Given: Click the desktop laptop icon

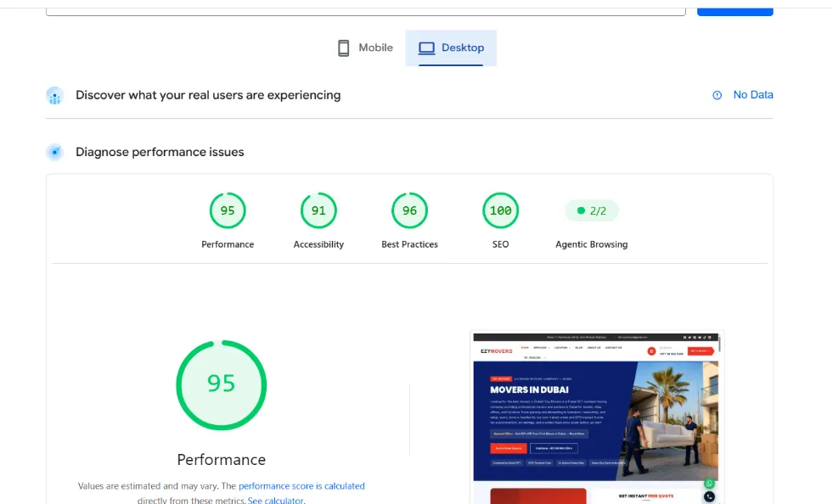Looking at the screenshot, I should [x=426, y=48].
